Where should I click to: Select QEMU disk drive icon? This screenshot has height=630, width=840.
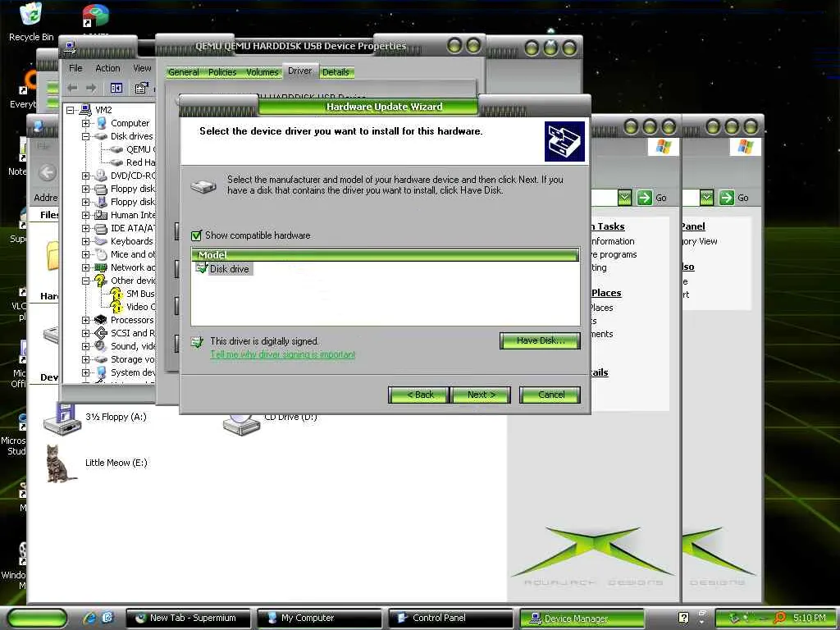coord(116,149)
